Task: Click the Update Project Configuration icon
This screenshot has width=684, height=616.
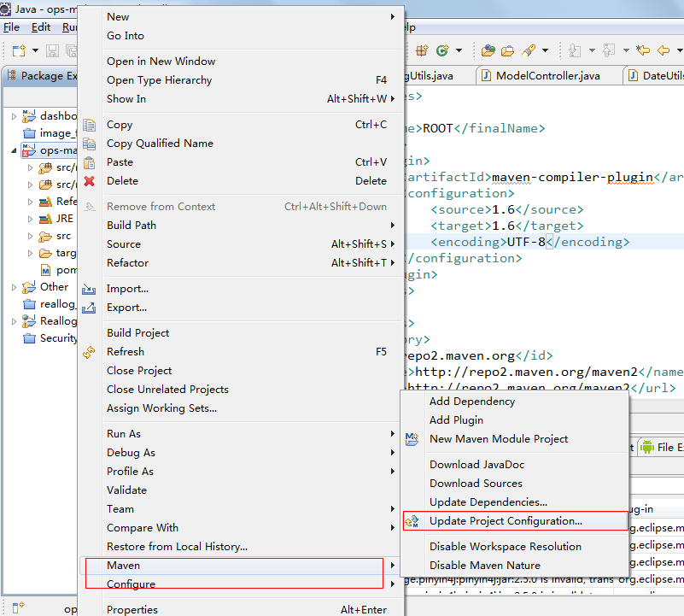Action: [x=413, y=521]
